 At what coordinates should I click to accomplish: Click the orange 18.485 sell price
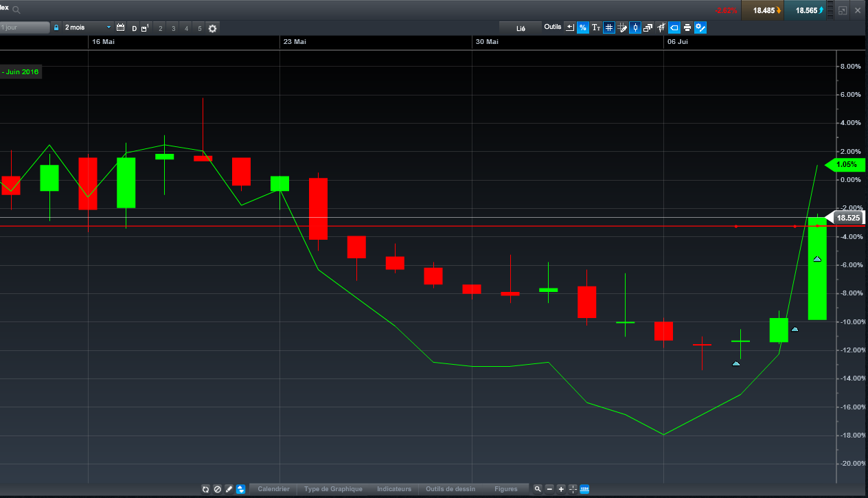764,10
